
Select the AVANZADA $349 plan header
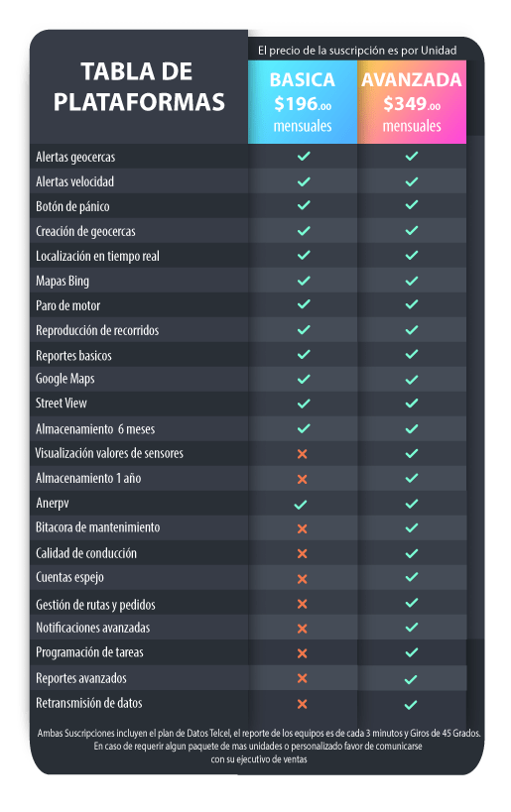tap(412, 102)
